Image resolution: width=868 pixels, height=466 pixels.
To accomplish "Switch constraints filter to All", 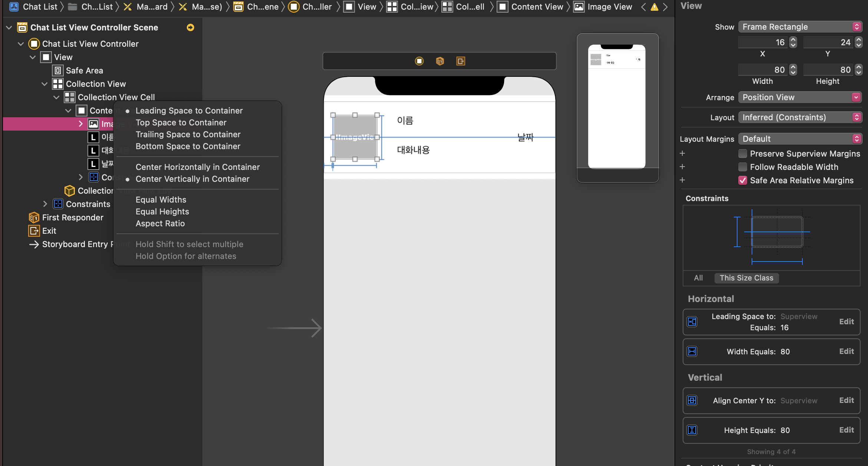I will (x=698, y=278).
